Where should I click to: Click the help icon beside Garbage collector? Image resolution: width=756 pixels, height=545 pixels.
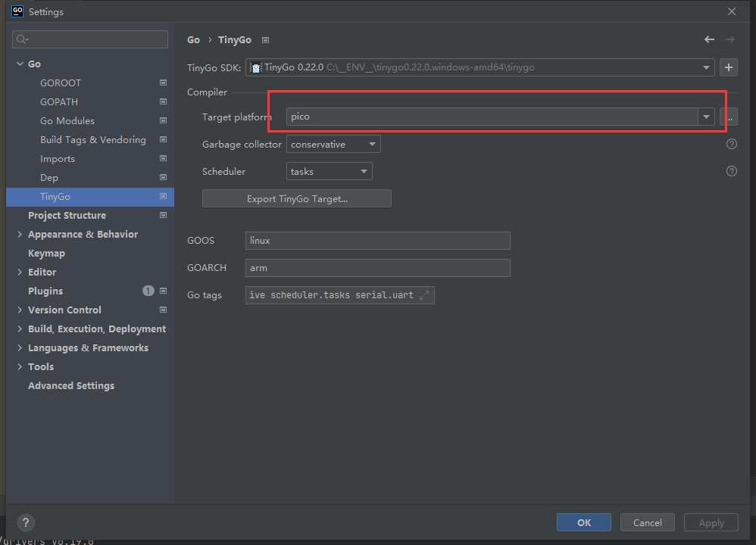[x=732, y=144]
